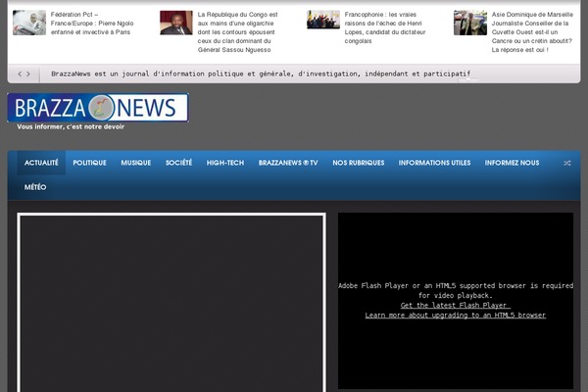This screenshot has width=588, height=392.
Task: Go to the Société section
Action: pos(178,163)
